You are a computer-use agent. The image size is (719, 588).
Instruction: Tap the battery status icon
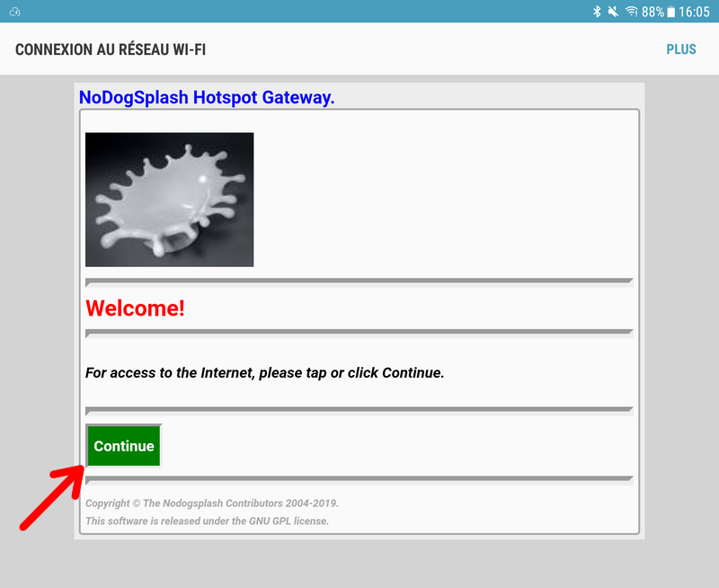coord(670,12)
